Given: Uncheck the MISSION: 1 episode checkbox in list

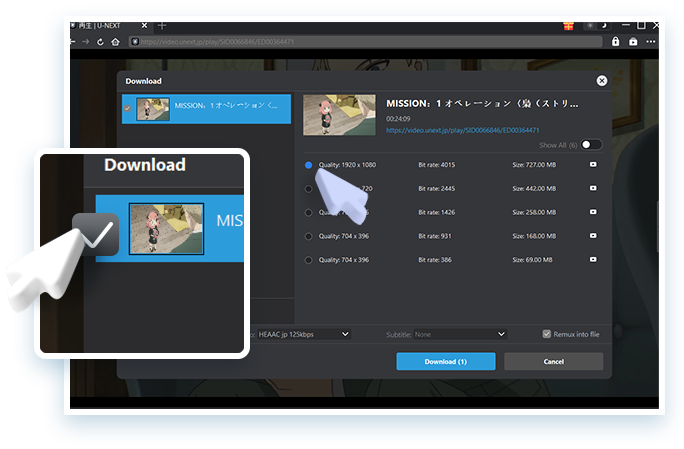Looking at the screenshot, I should pos(127,109).
